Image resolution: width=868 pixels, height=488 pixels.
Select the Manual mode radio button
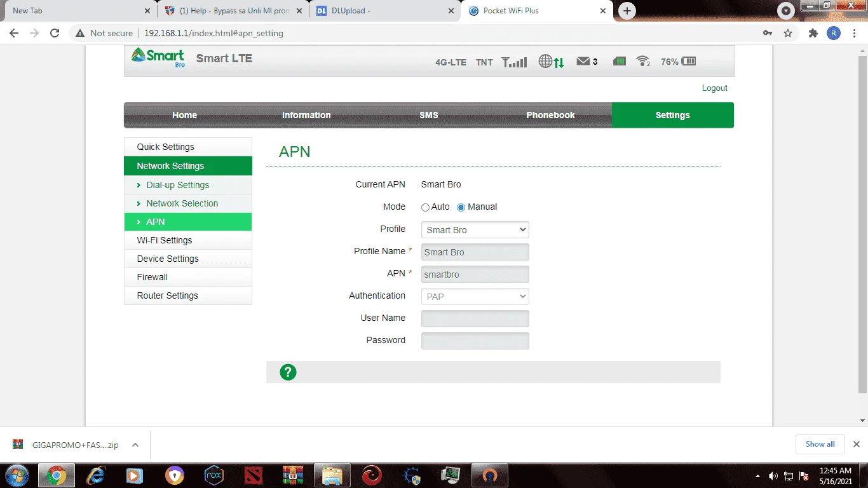[461, 207]
